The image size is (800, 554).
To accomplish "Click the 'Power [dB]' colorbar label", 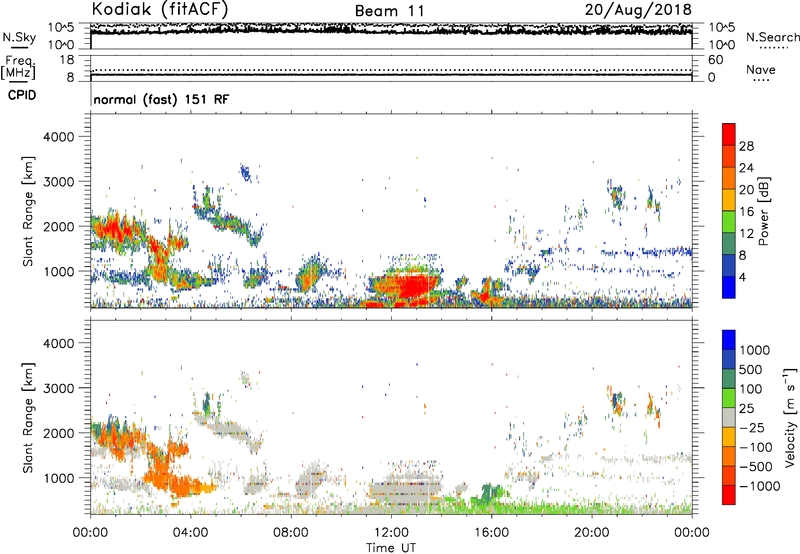I will (x=764, y=211).
